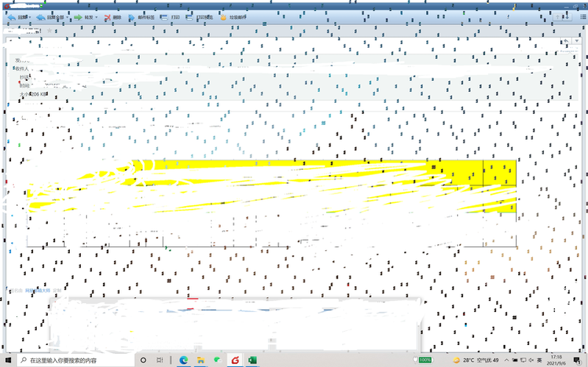The height and width of the screenshot is (367, 588).
Task: Switch to Excel in the taskbar
Action: (x=252, y=360)
